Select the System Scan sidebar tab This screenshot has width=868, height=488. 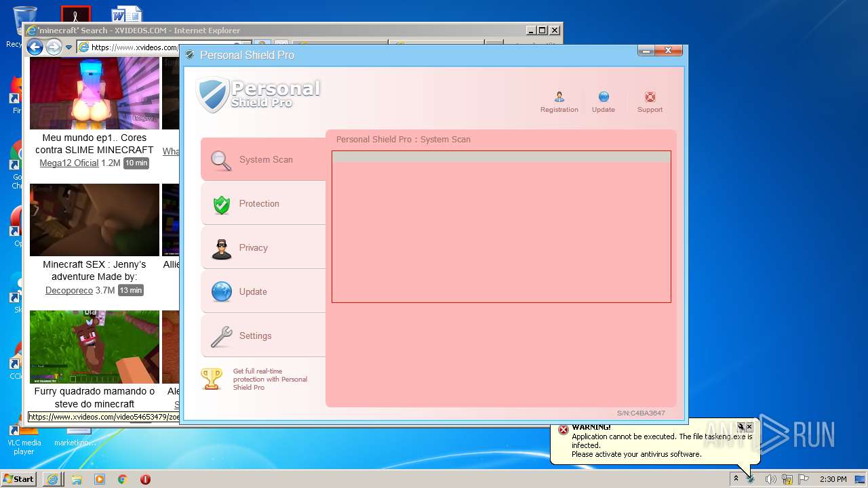point(263,159)
